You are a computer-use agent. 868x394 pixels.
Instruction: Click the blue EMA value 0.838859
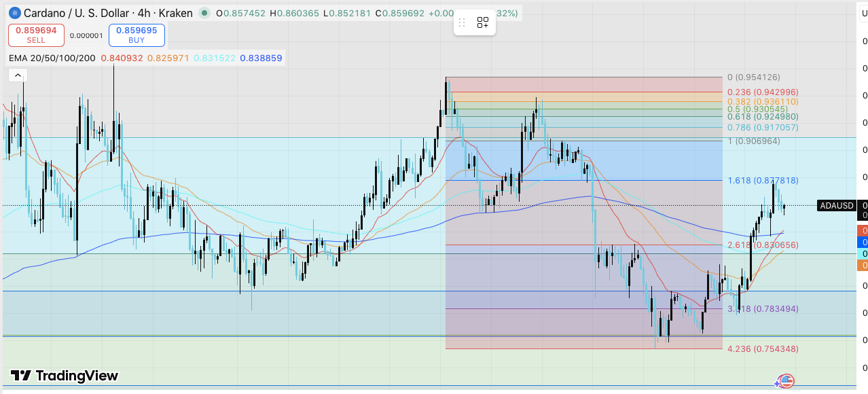pos(261,58)
